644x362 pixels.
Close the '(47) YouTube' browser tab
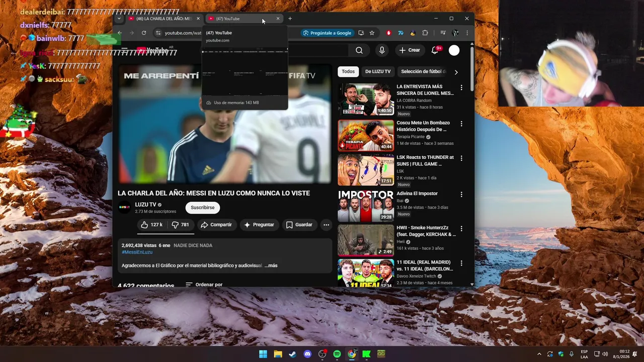pos(278,19)
